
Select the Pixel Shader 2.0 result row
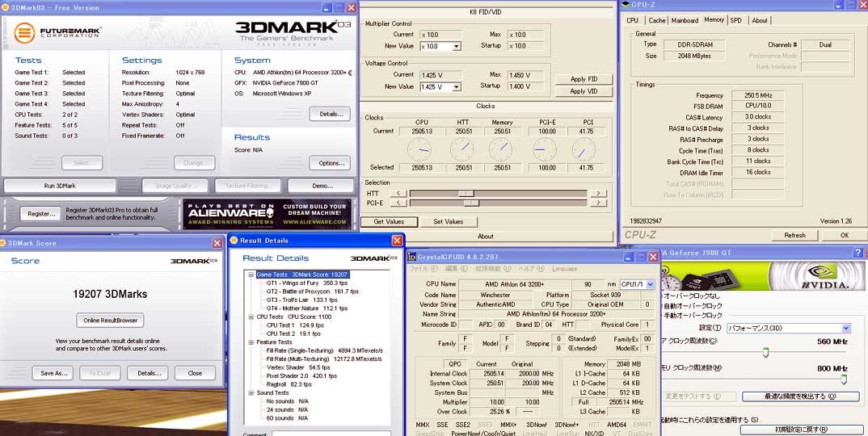(x=301, y=375)
